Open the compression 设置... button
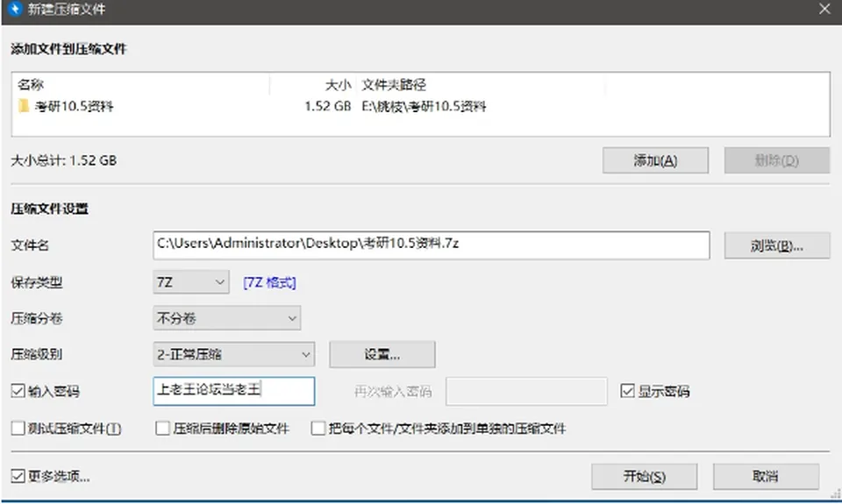 coord(382,355)
